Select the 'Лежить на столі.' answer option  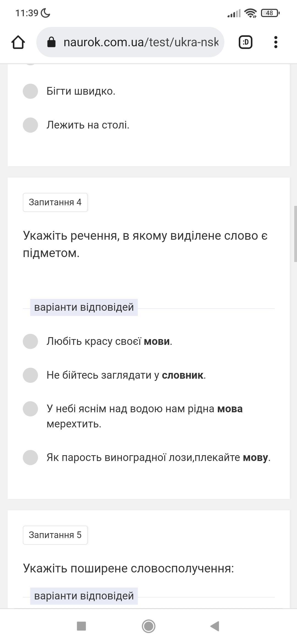point(30,125)
